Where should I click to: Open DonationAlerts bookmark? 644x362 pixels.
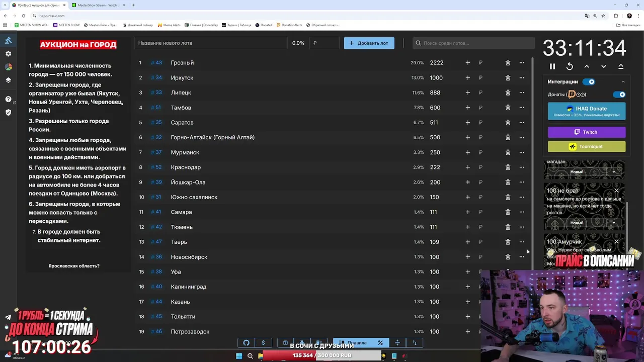(x=289, y=25)
